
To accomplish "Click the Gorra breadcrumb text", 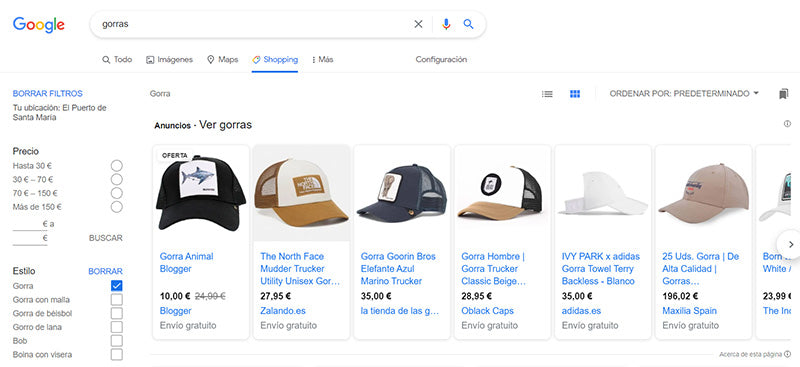I will [x=160, y=94].
